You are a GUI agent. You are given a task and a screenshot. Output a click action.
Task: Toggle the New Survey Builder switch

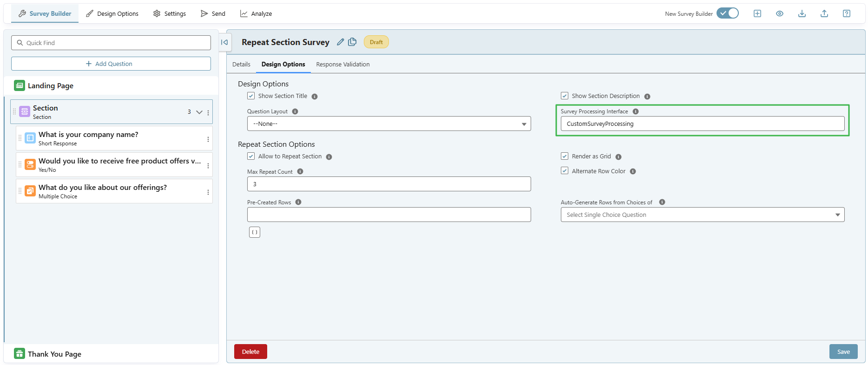728,13
